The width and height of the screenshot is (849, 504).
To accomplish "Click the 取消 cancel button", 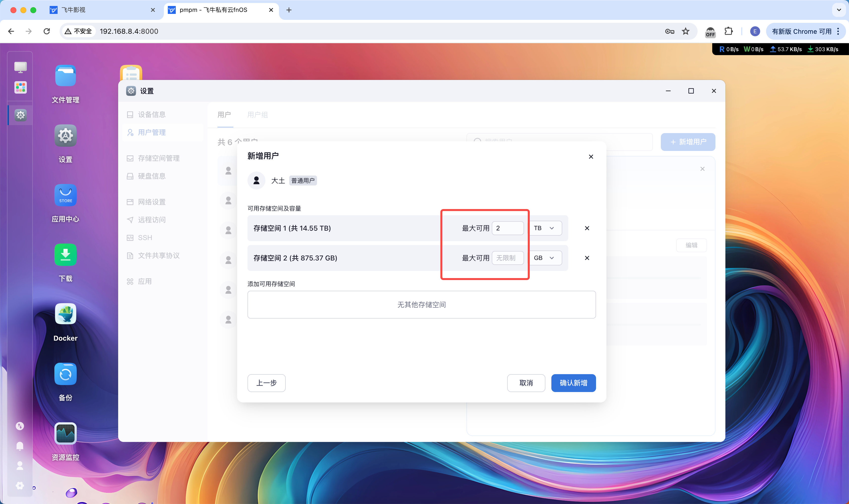I will point(526,383).
